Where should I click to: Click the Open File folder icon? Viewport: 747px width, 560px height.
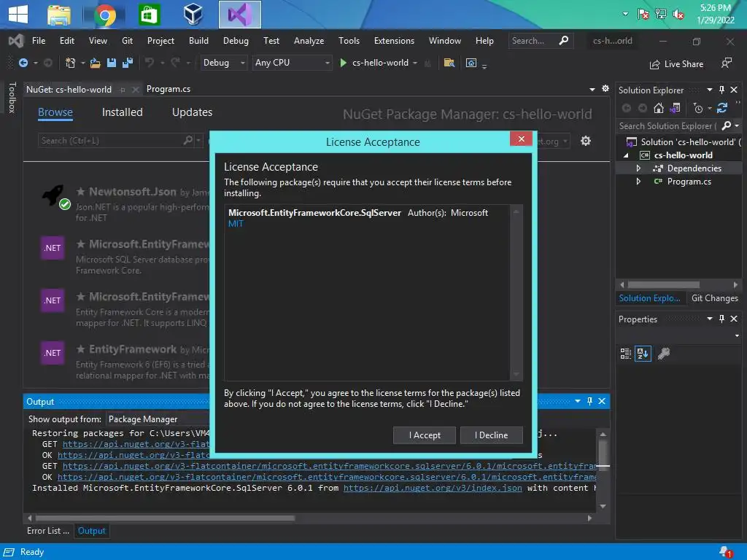[96, 63]
